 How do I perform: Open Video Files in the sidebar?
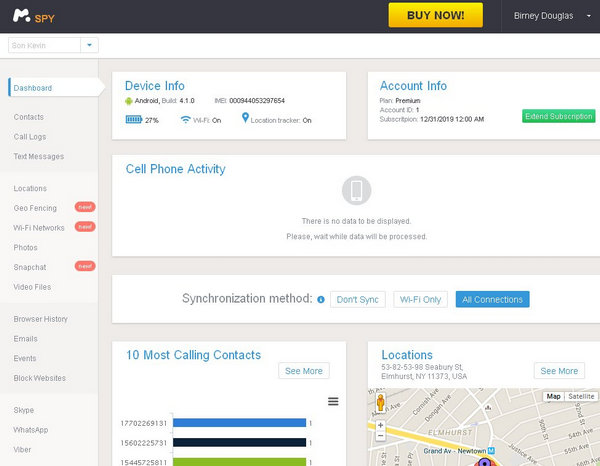pos(32,287)
